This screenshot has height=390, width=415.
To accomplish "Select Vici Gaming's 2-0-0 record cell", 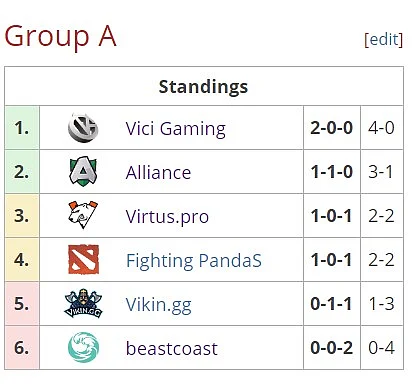I will coord(332,128).
